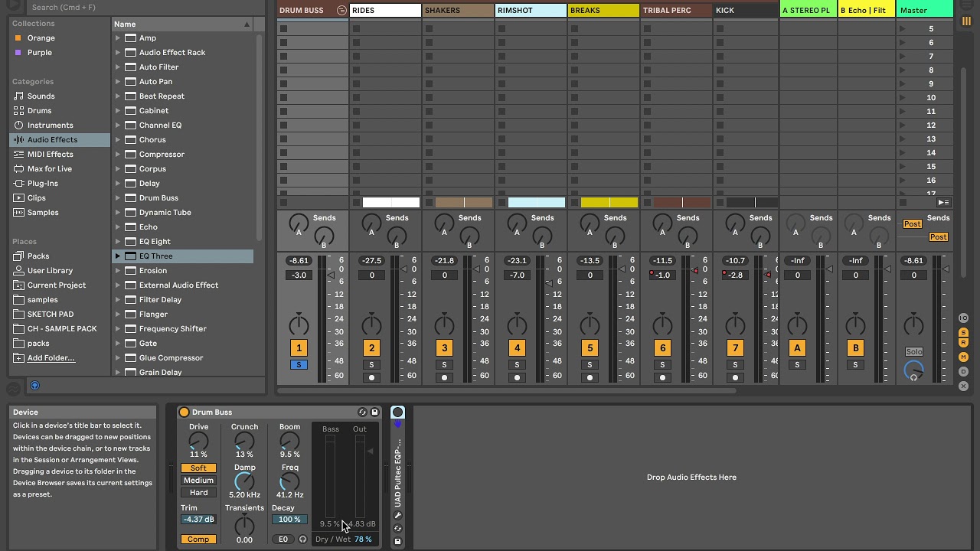Adjust the Master cue volume knob
Viewport: 980px width, 551px height.
913,370
